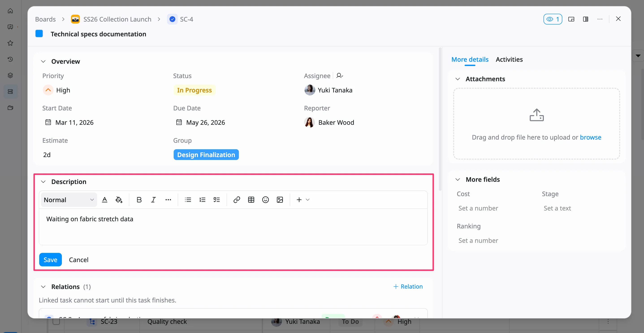Change assignee Yuki Tanaka
This screenshot has height=333, width=644.
[328, 90]
